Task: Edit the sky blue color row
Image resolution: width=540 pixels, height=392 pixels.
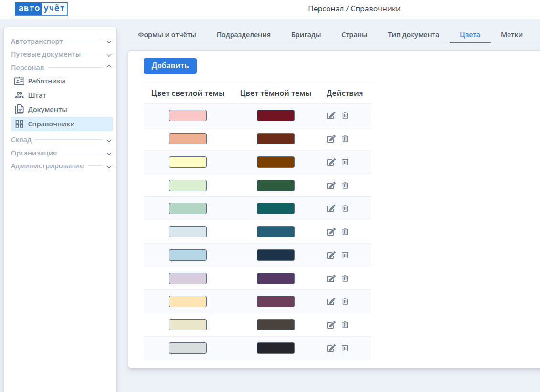Action: 331,256
